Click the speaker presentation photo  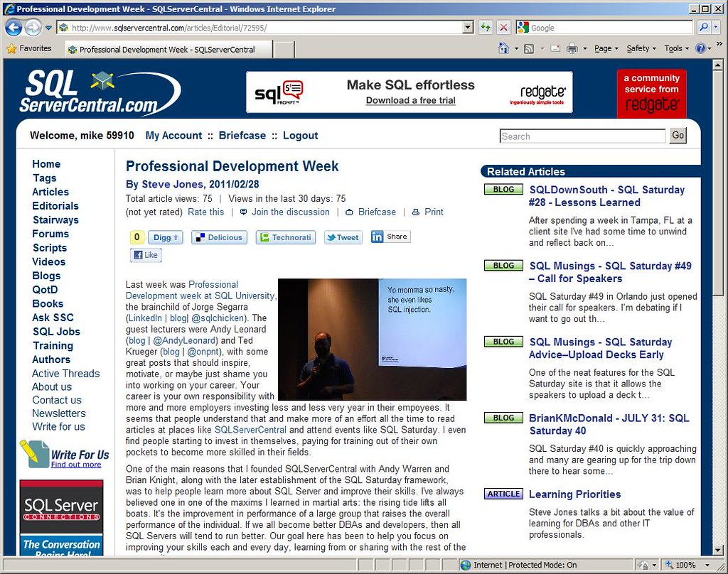[372, 339]
